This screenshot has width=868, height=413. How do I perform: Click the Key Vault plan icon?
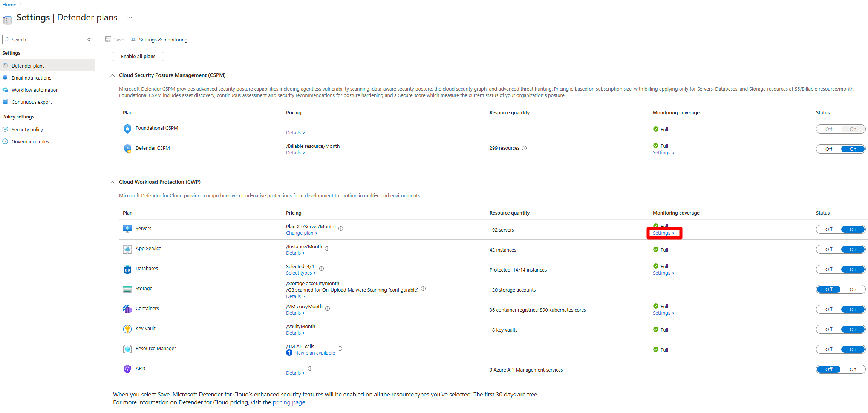(x=127, y=329)
